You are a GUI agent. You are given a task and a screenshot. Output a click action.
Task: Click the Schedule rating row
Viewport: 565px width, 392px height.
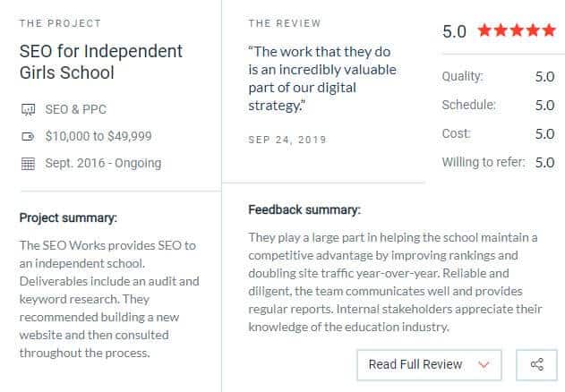tap(499, 105)
